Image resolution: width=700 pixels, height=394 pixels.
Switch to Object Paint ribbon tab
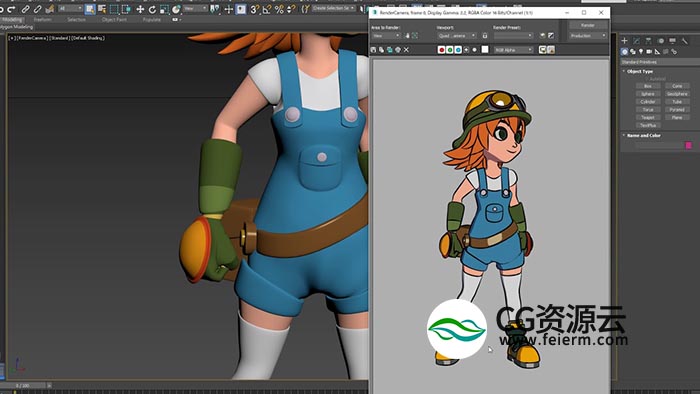click(x=114, y=20)
